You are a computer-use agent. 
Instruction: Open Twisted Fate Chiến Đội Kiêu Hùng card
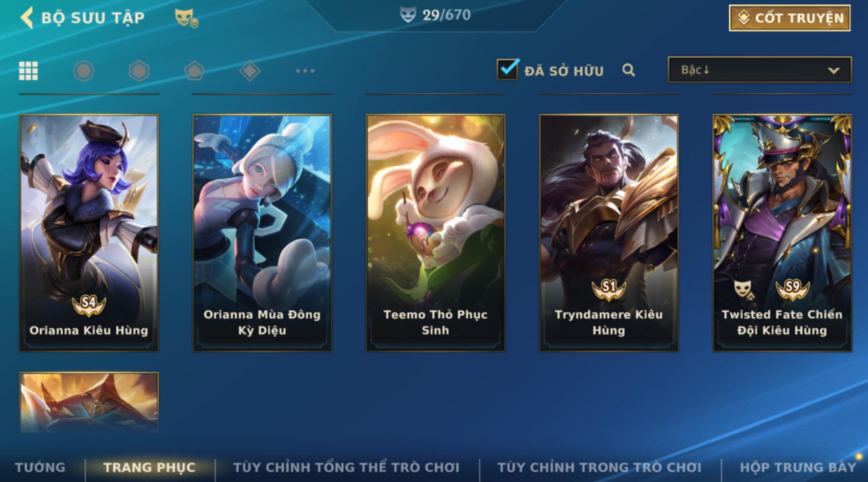click(x=782, y=233)
